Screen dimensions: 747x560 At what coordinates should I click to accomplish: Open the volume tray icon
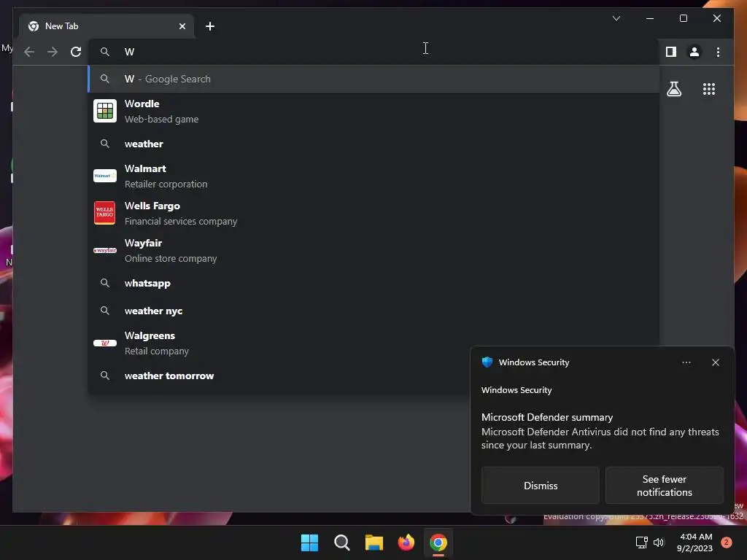(659, 542)
